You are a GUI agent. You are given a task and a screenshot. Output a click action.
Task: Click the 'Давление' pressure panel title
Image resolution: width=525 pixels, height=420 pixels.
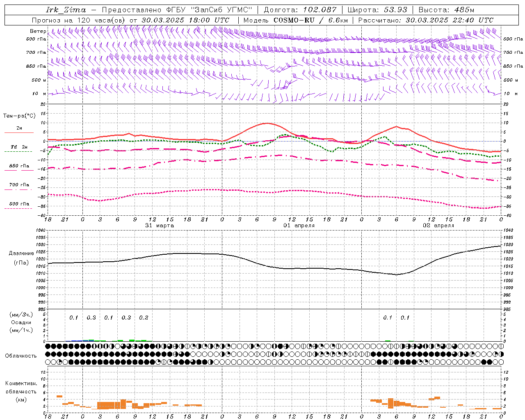pyautogui.click(x=21, y=253)
